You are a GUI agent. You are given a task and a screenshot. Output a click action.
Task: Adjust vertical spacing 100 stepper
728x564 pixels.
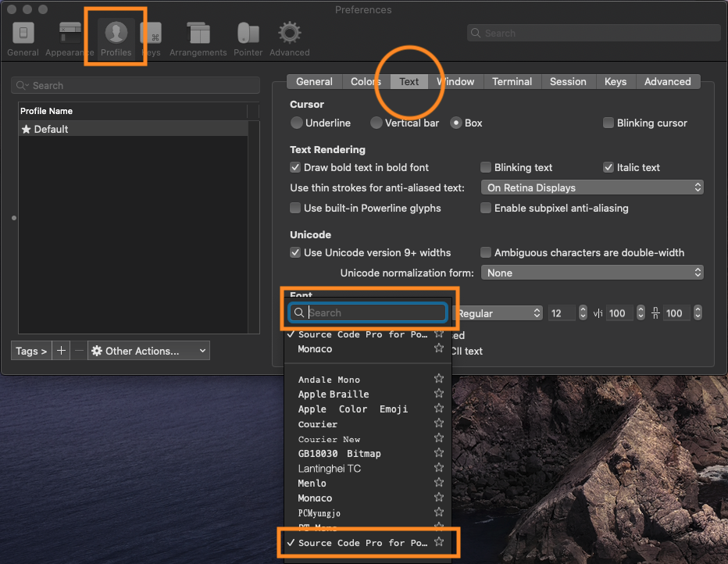click(698, 313)
